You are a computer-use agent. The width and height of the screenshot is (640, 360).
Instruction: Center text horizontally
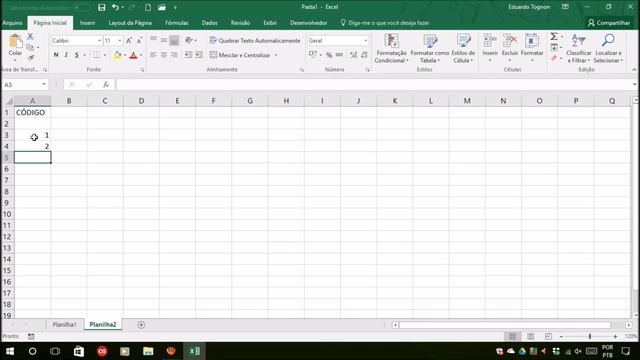click(164, 55)
